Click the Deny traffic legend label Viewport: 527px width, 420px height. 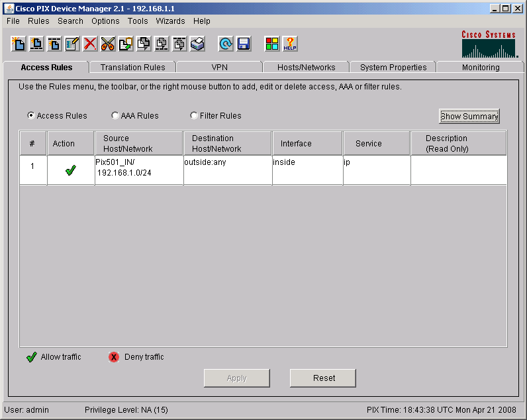(144, 357)
